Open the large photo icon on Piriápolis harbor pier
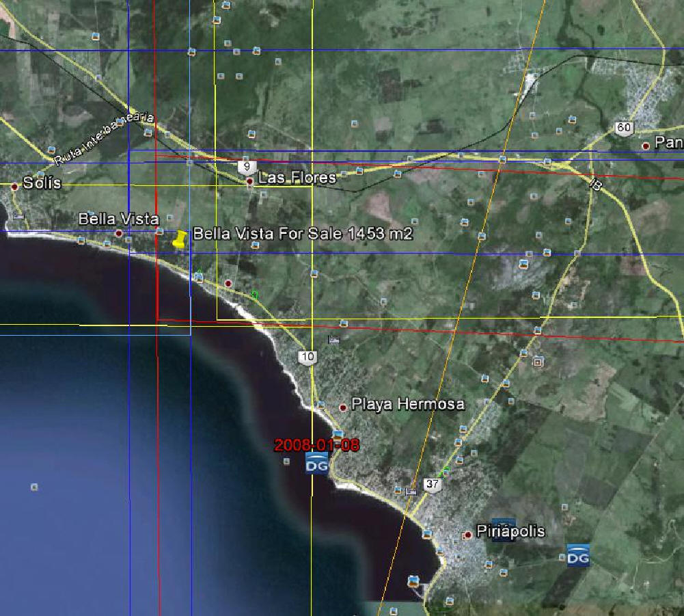 click(x=414, y=581)
